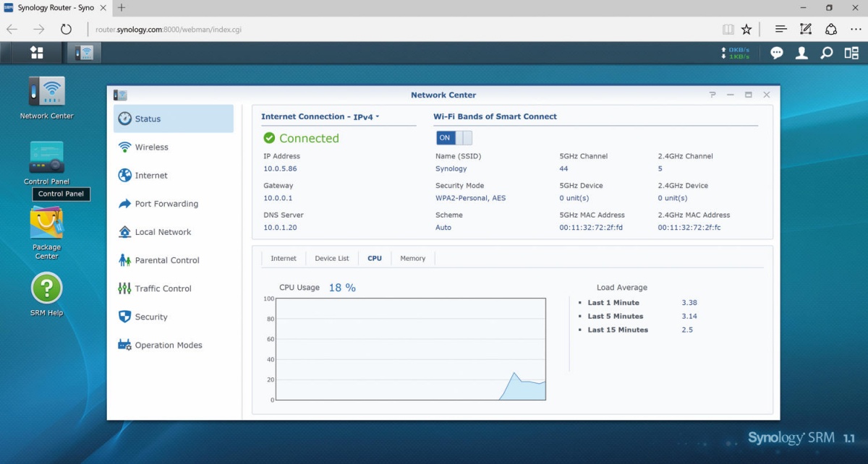Click 2.4GHz MAC address 00:11:32:72:2f:fc
The image size is (868, 464).
coord(689,227)
